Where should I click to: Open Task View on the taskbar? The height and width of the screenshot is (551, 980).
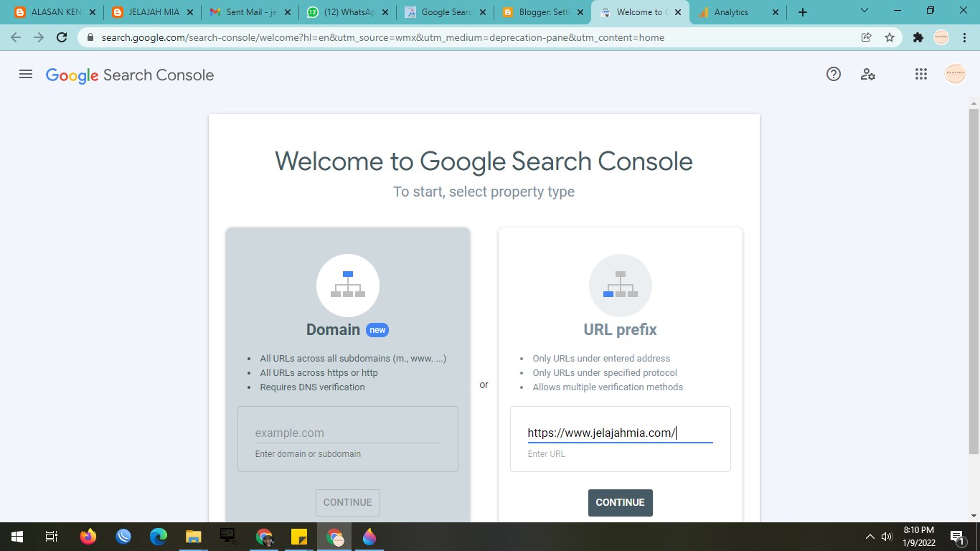click(51, 537)
